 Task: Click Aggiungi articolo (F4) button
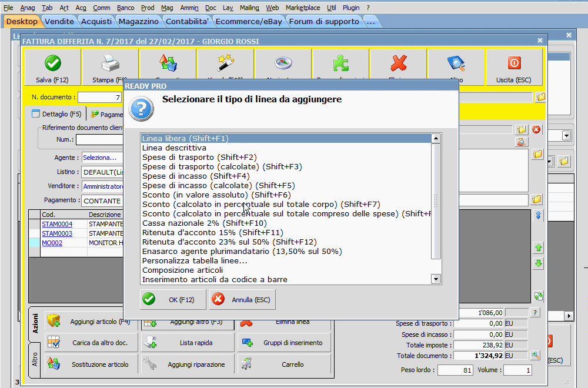tap(91, 322)
